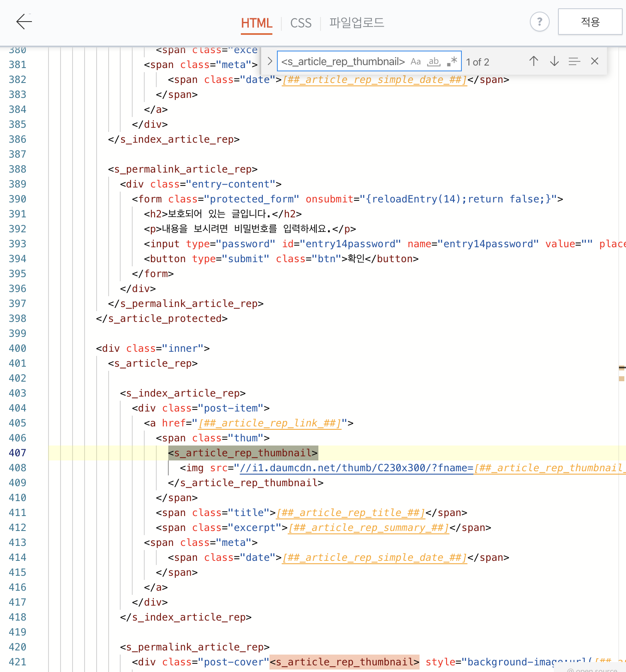The image size is (626, 672).
Task: Toggle Use Regular Expression option
Action: pyautogui.click(x=452, y=62)
